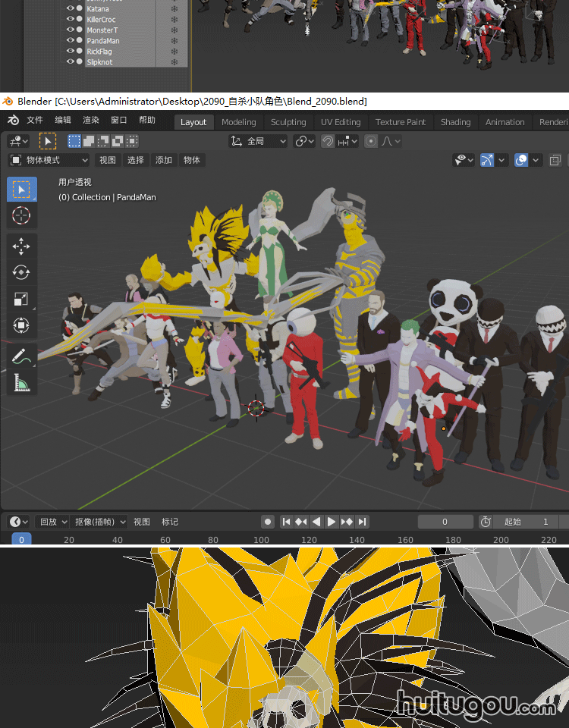This screenshot has width=569, height=728.
Task: Activate the Rotate tool
Action: (x=21, y=272)
